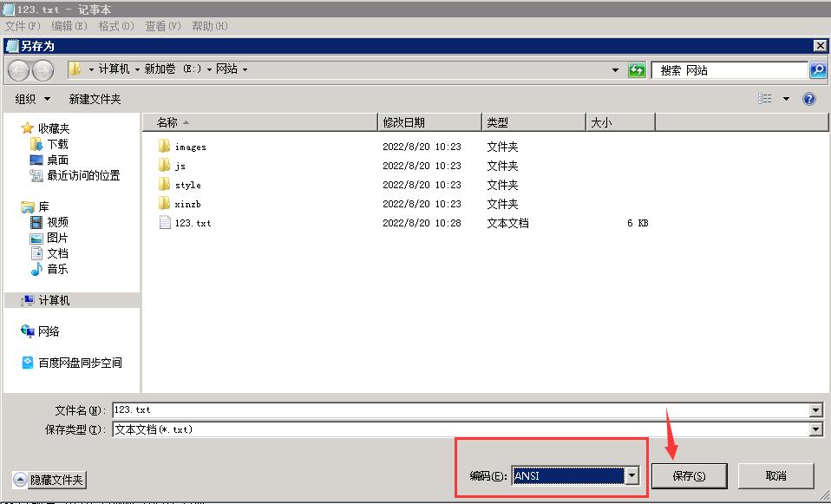831x504 pixels.
Task: Click the 6 KB size cell
Action: pyautogui.click(x=638, y=223)
